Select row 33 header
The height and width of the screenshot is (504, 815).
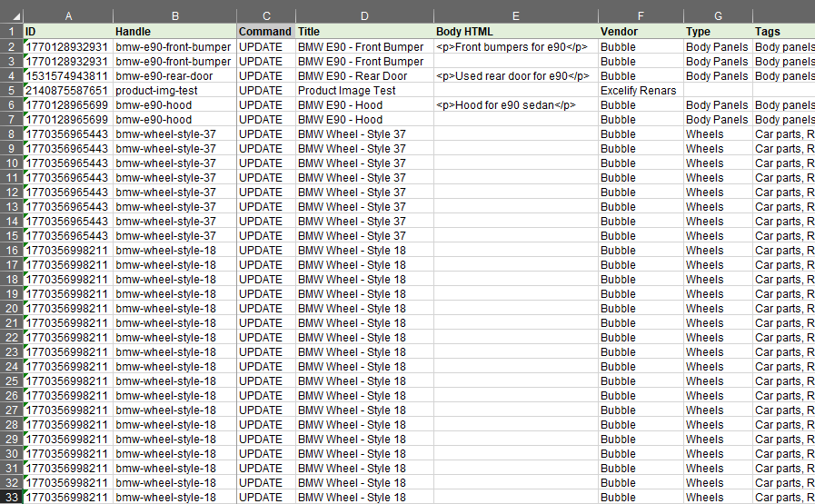[x=12, y=498]
